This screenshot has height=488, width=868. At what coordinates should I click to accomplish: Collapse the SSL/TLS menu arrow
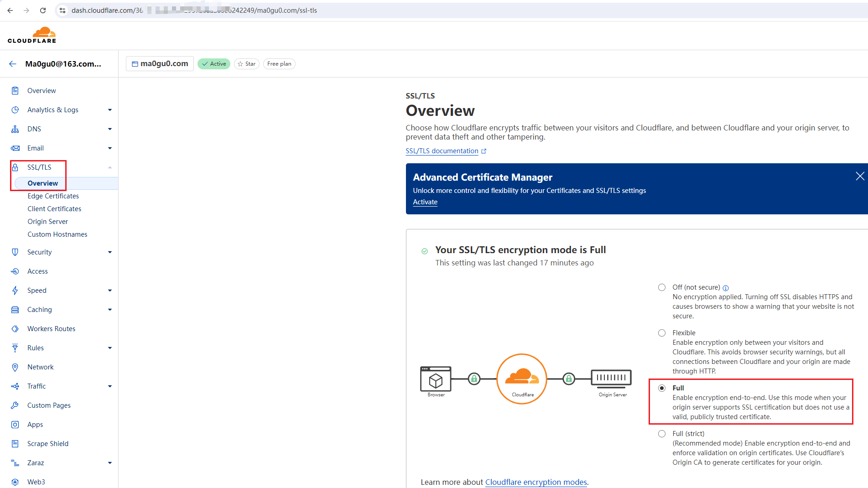pos(110,167)
